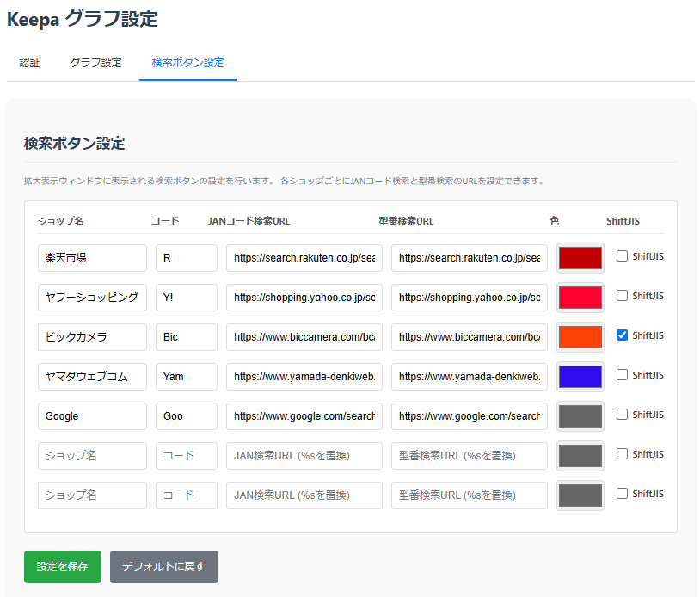Click the code field containing Goo
700x597 pixels.
[187, 416]
